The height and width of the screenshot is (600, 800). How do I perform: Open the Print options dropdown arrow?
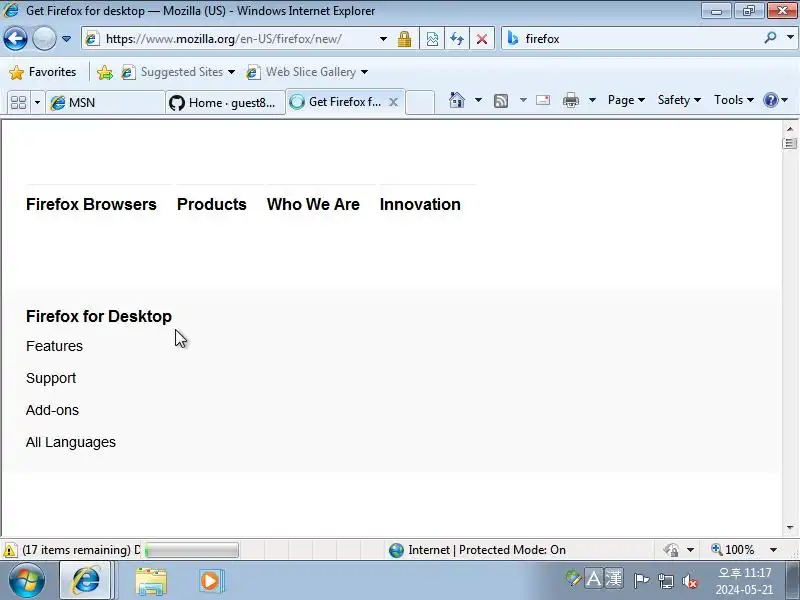click(592, 100)
